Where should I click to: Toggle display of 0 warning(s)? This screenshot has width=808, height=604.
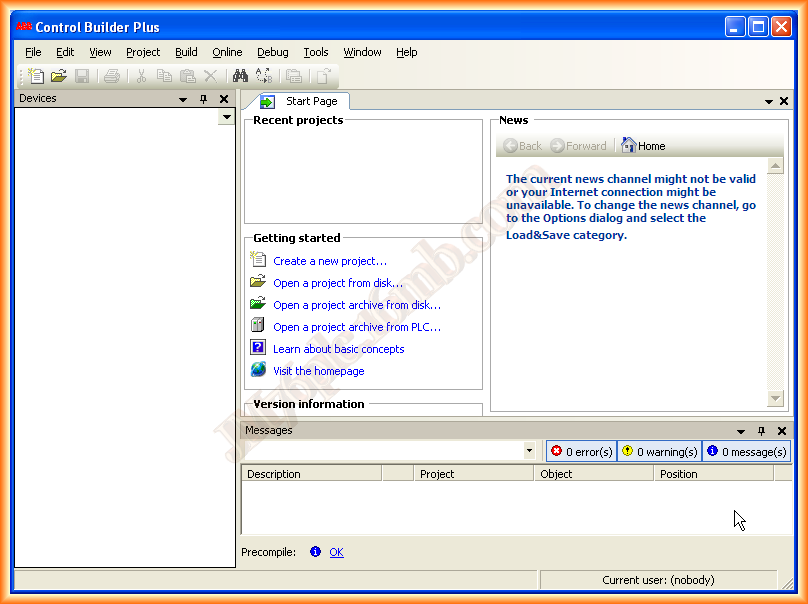click(659, 451)
